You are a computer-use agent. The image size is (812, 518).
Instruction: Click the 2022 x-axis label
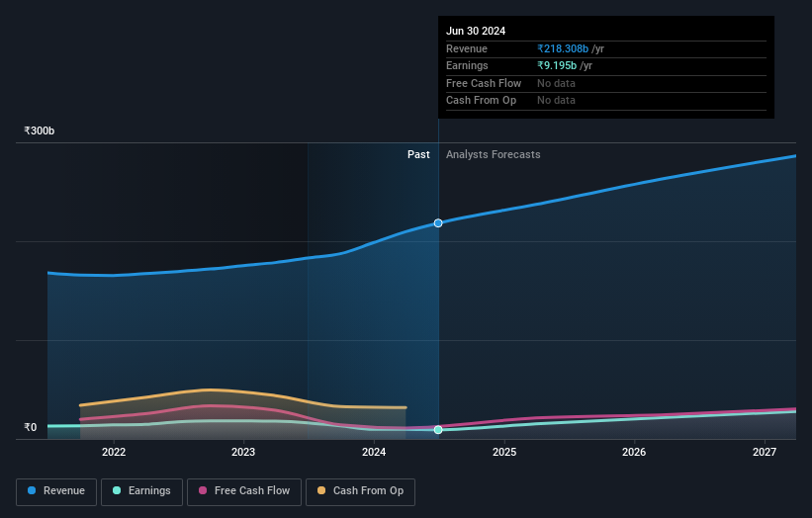click(x=114, y=453)
